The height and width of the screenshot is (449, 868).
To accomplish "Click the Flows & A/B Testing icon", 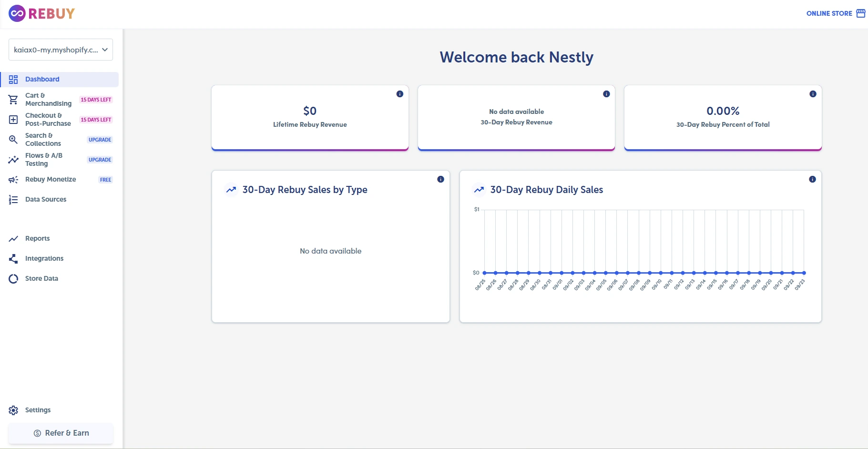I will point(13,160).
